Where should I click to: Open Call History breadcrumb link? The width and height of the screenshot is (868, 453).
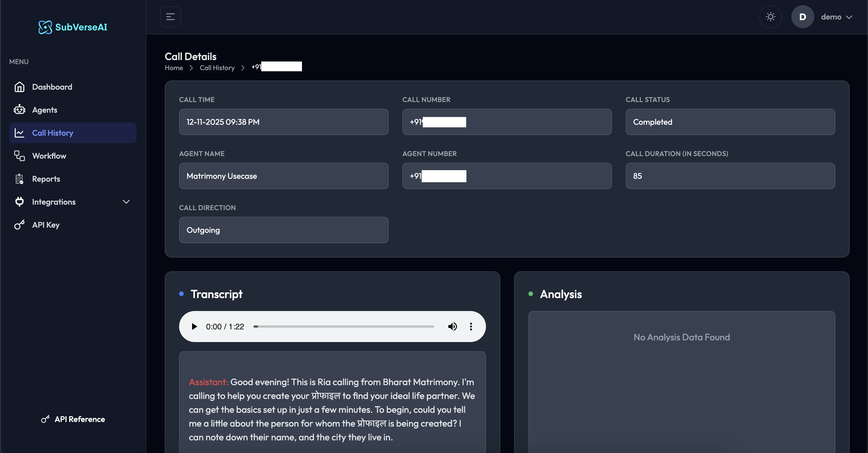point(217,68)
